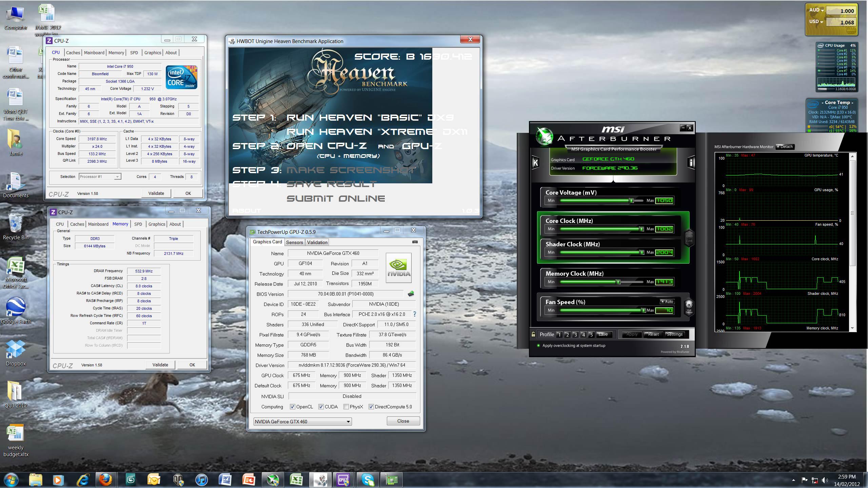This screenshot has width=868, height=488.
Task: Click the Close button in GPU-Z
Action: 403,421
